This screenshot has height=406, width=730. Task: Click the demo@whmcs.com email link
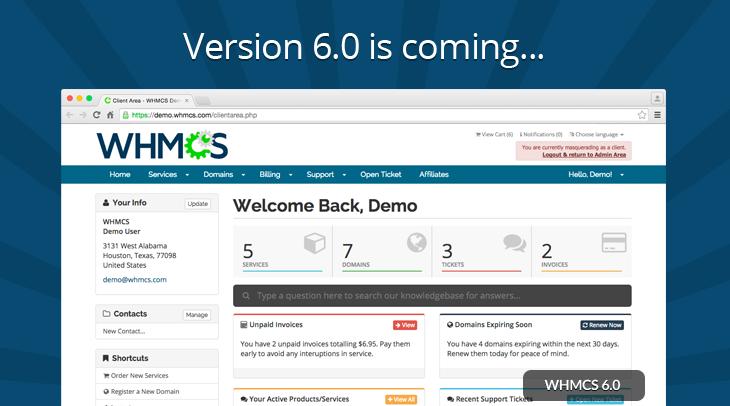[135, 280]
